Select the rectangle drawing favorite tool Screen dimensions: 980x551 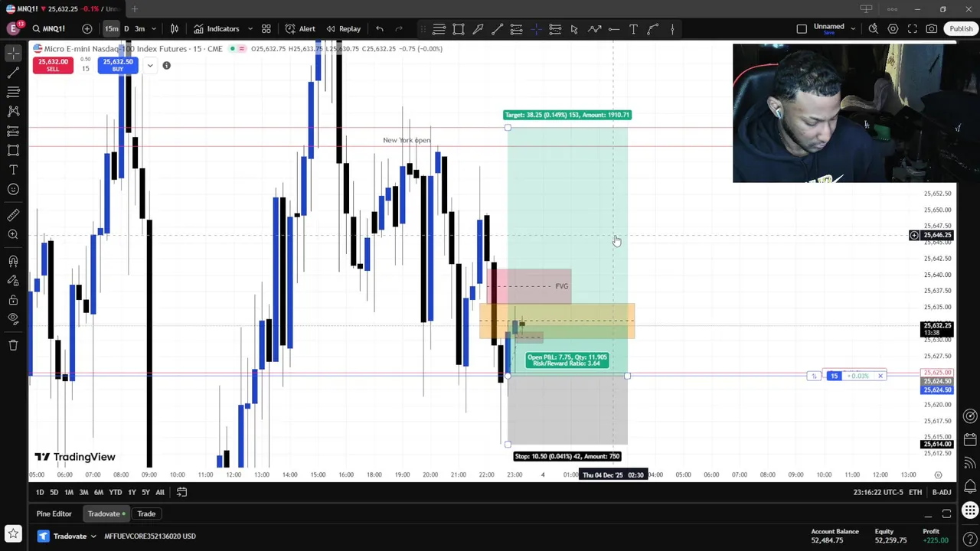[459, 29]
